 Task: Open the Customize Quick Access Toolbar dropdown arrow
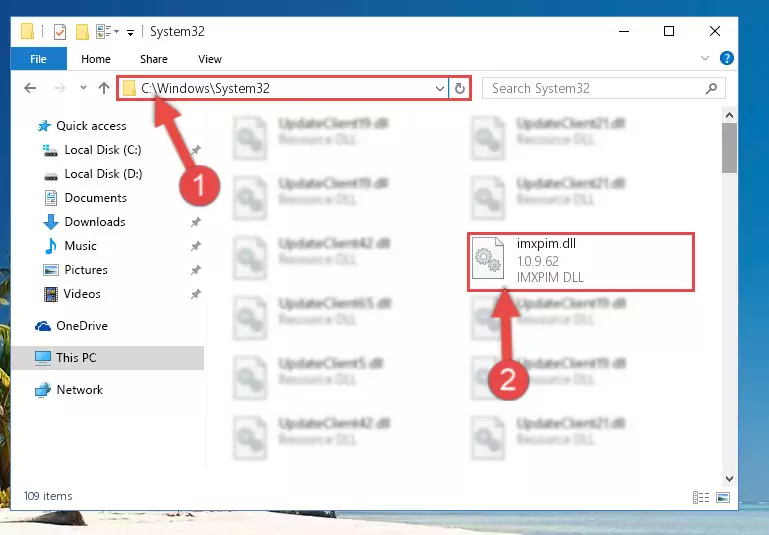pyautogui.click(x=130, y=32)
